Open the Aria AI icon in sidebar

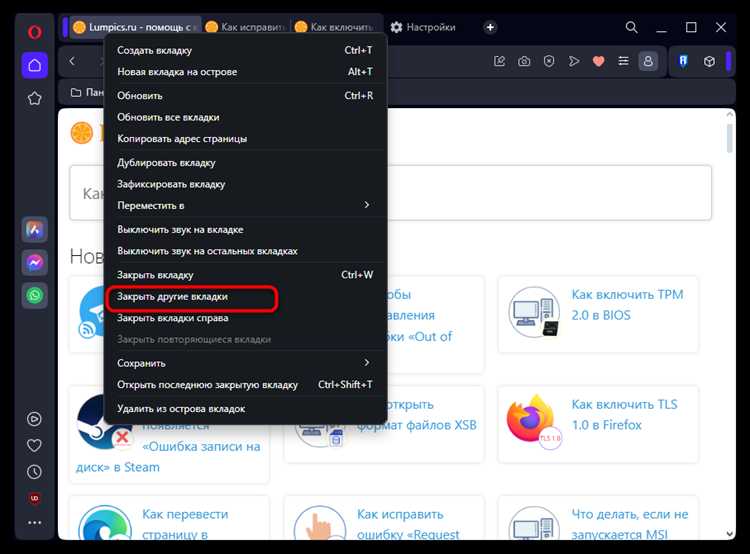pos(34,230)
